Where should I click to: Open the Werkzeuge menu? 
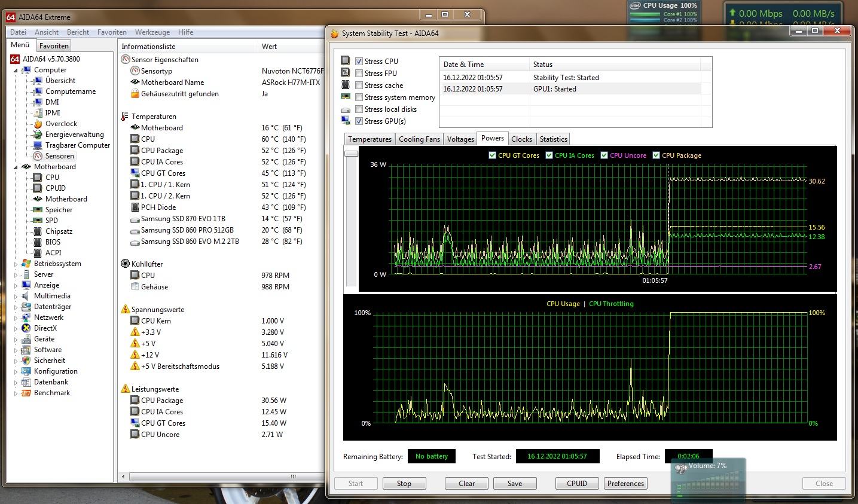[x=152, y=32]
